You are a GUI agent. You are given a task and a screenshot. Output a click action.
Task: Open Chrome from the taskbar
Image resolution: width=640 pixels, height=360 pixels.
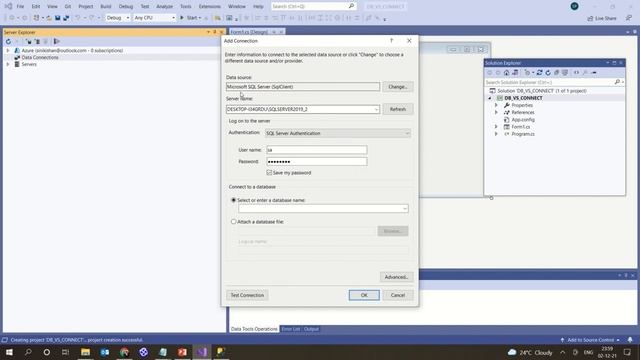coord(124,352)
